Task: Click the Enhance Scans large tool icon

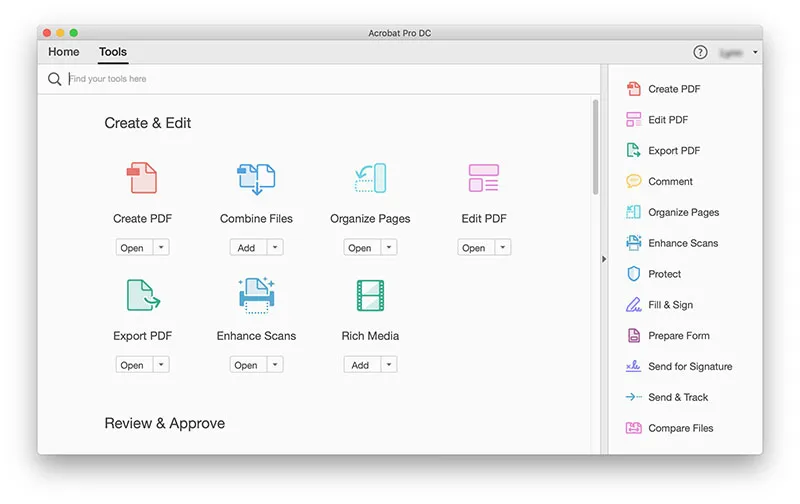Action: tap(256, 295)
